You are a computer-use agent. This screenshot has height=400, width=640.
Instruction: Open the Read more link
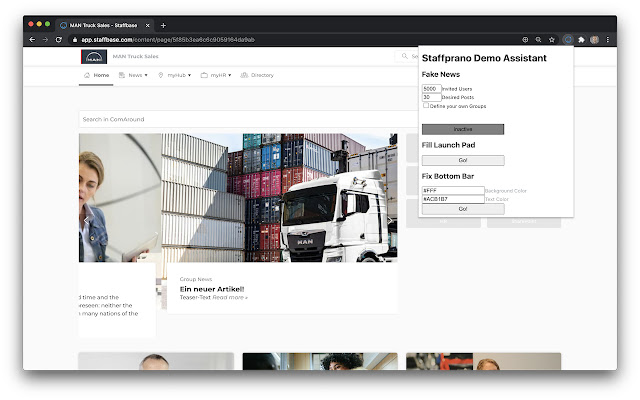(x=230, y=298)
